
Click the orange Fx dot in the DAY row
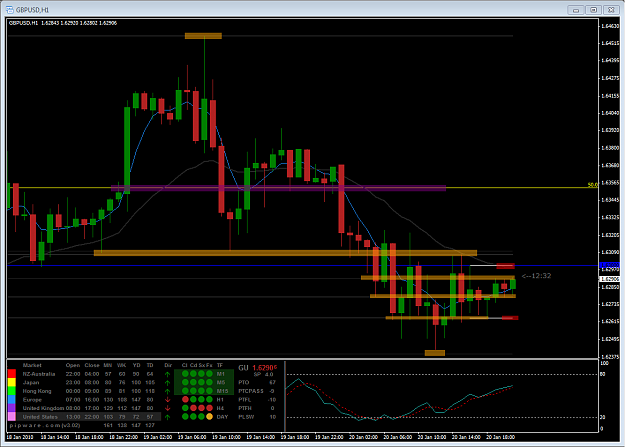coord(209,417)
